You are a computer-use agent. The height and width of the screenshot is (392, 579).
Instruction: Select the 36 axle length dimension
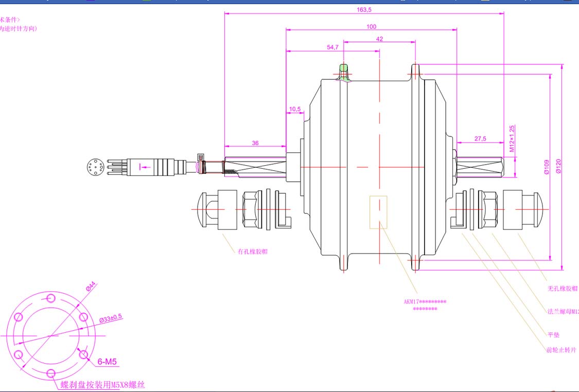[x=255, y=143]
